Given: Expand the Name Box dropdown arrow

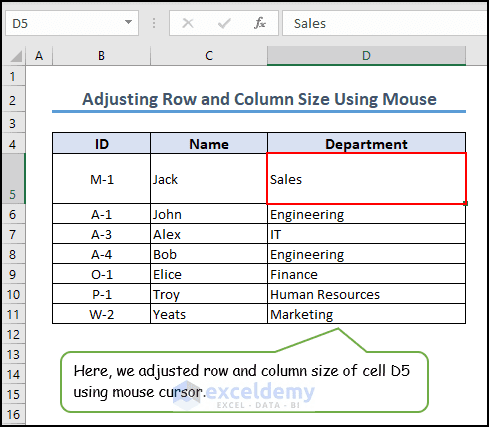Looking at the screenshot, I should pos(128,22).
